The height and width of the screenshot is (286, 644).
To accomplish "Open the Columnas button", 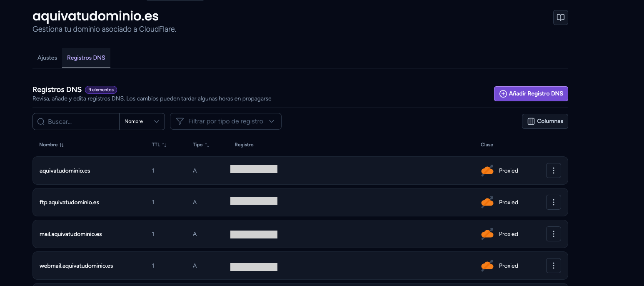I will click(545, 121).
